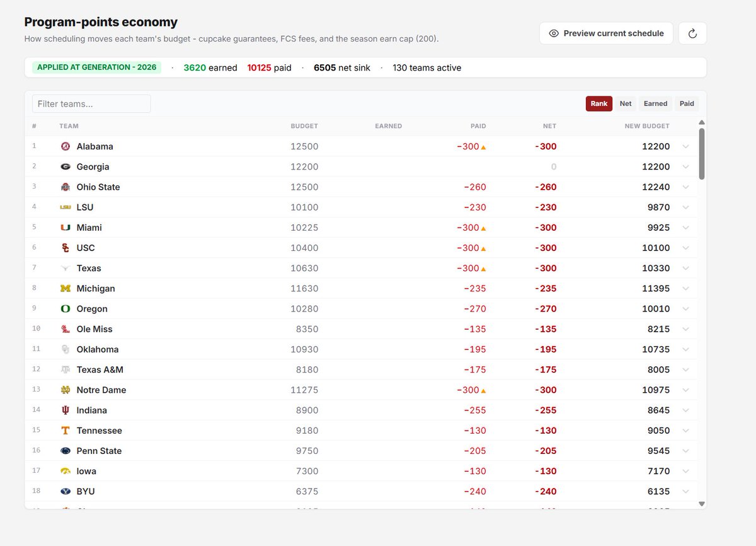The image size is (756, 546).
Task: Click the Tennessee team logo
Action: (x=66, y=431)
